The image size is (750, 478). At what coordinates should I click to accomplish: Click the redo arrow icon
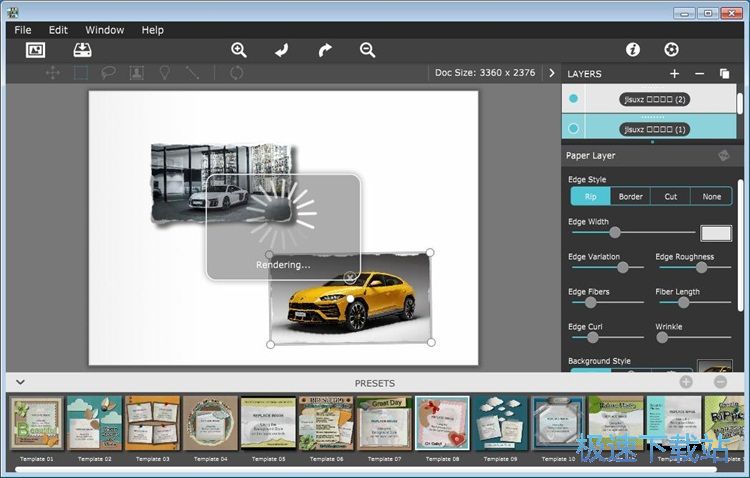pos(325,50)
